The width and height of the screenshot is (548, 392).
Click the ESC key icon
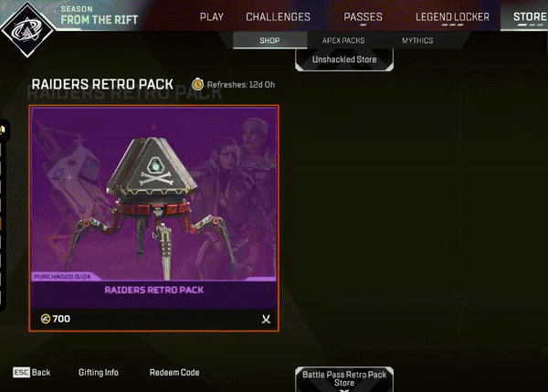[21, 373]
